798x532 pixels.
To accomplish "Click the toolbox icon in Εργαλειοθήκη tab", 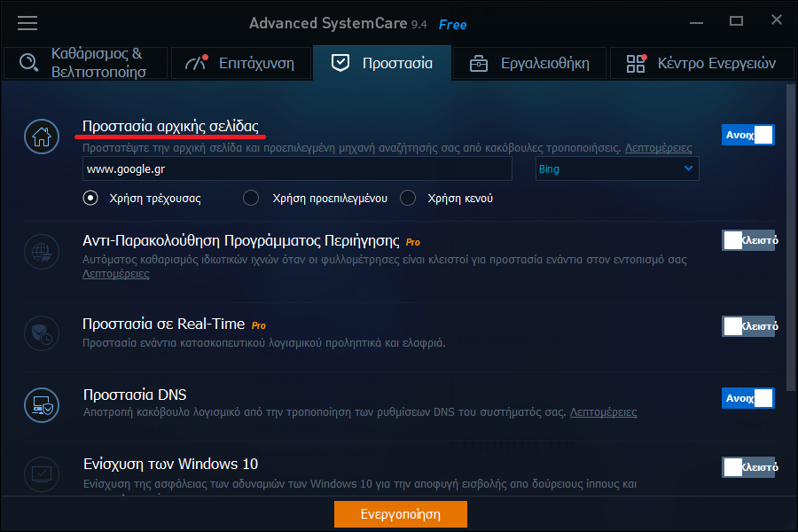I will 479,63.
